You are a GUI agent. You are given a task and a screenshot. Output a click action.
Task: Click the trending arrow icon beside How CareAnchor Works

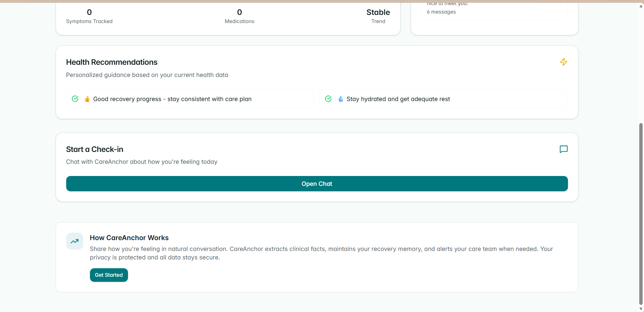(x=75, y=241)
